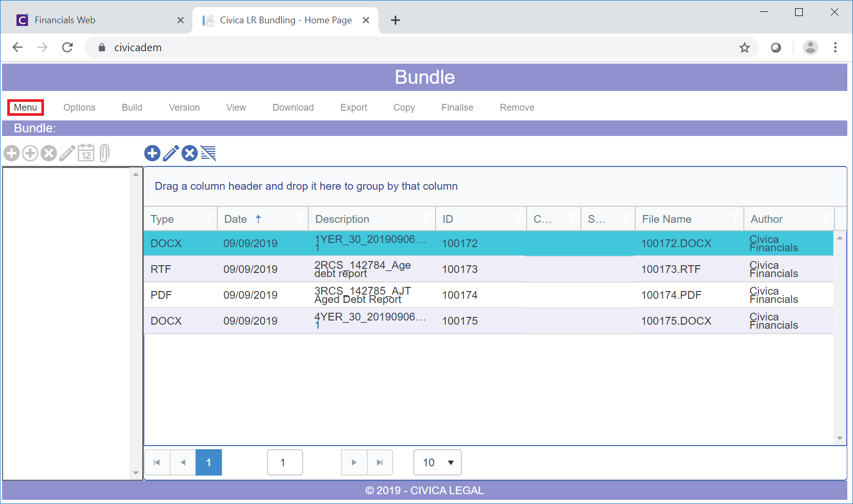Open the browser user profile icon
Viewport: 853px width, 504px height.
pos(811,48)
